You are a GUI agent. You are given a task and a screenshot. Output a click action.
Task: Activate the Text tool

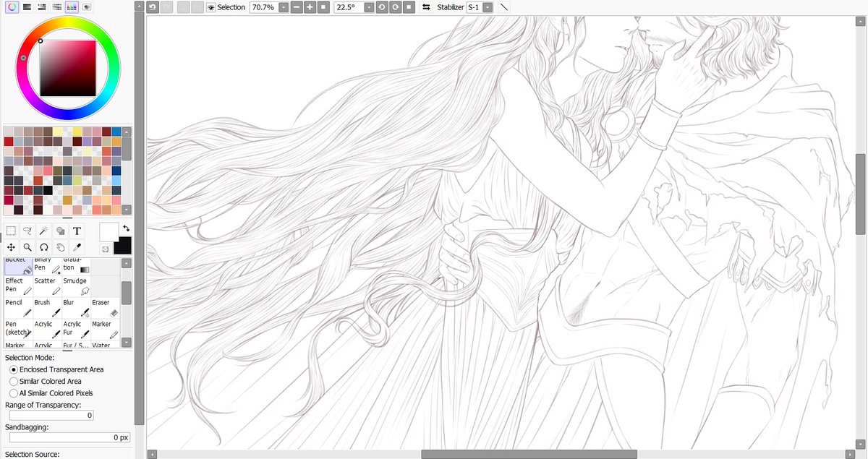tap(76, 231)
